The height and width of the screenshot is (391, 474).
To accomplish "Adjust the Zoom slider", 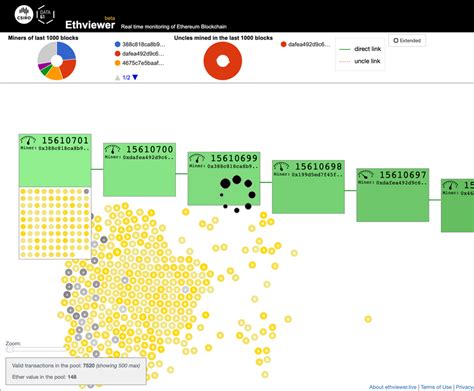I will tap(37, 350).
